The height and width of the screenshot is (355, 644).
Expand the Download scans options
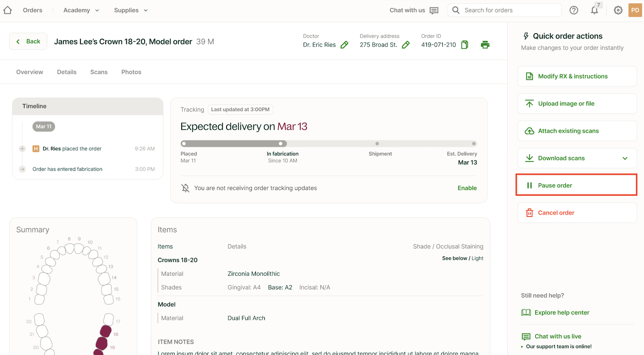pyautogui.click(x=625, y=158)
